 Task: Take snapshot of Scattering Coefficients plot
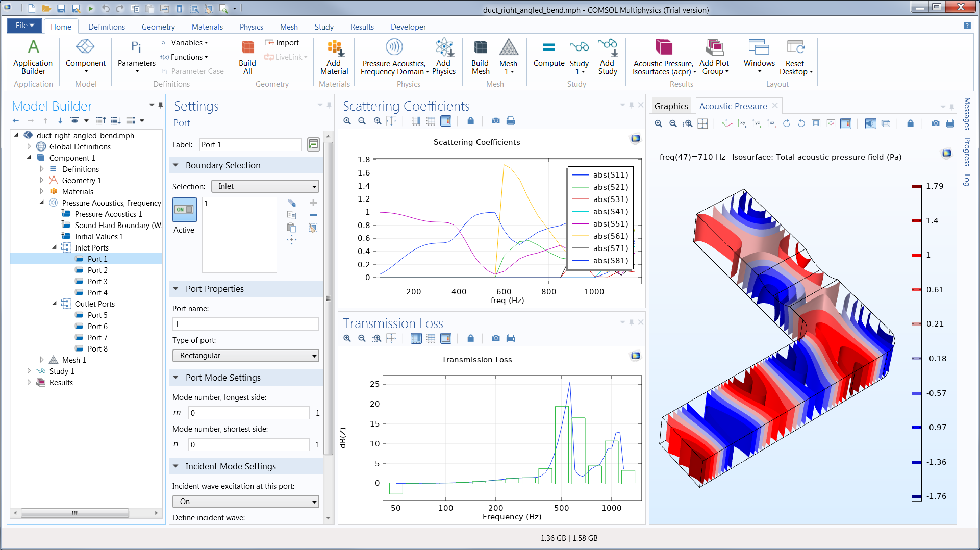tap(495, 121)
